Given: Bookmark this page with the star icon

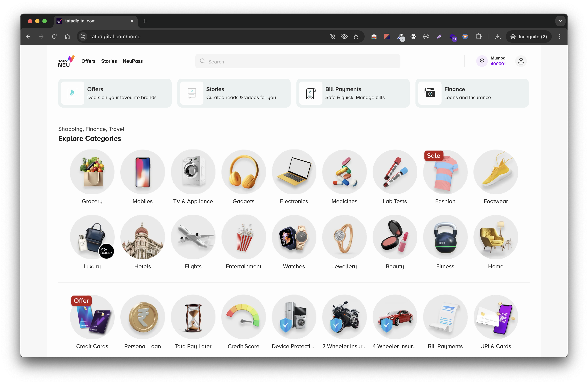Looking at the screenshot, I should (356, 37).
